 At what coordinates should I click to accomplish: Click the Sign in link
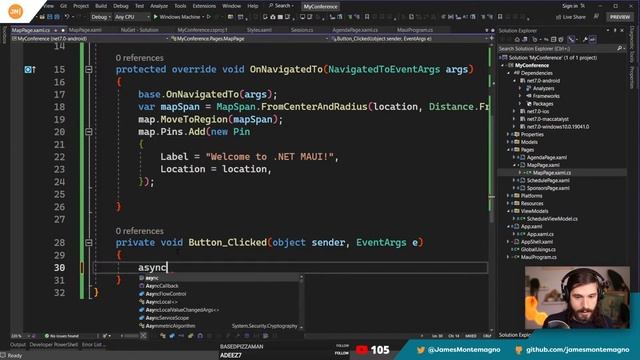pyautogui.click(x=570, y=6)
